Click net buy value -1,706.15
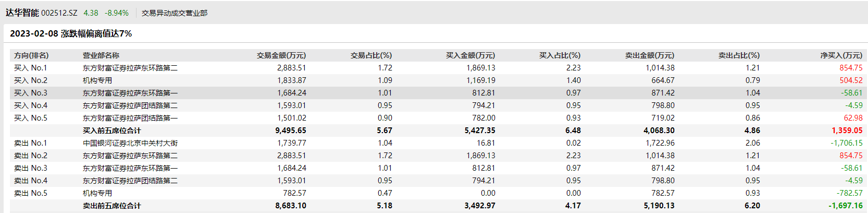The width and height of the screenshot is (868, 213). (x=846, y=143)
